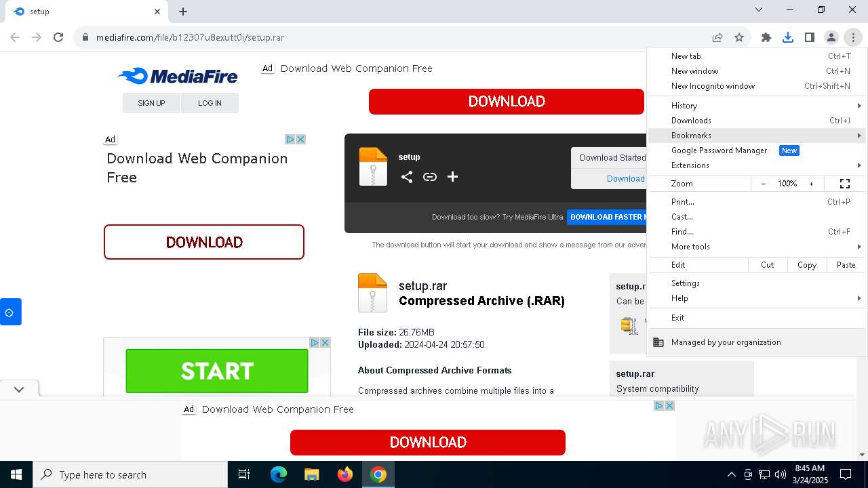Click the outlined DOWNLOAD button in left ad

(204, 242)
